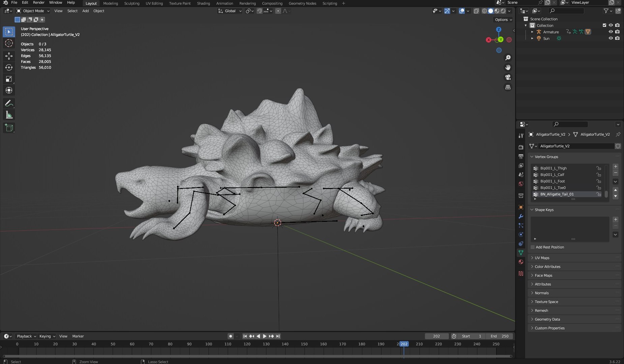Click the frame 202 playhead marker
Image resolution: width=624 pixels, height=364 pixels.
pos(404,344)
